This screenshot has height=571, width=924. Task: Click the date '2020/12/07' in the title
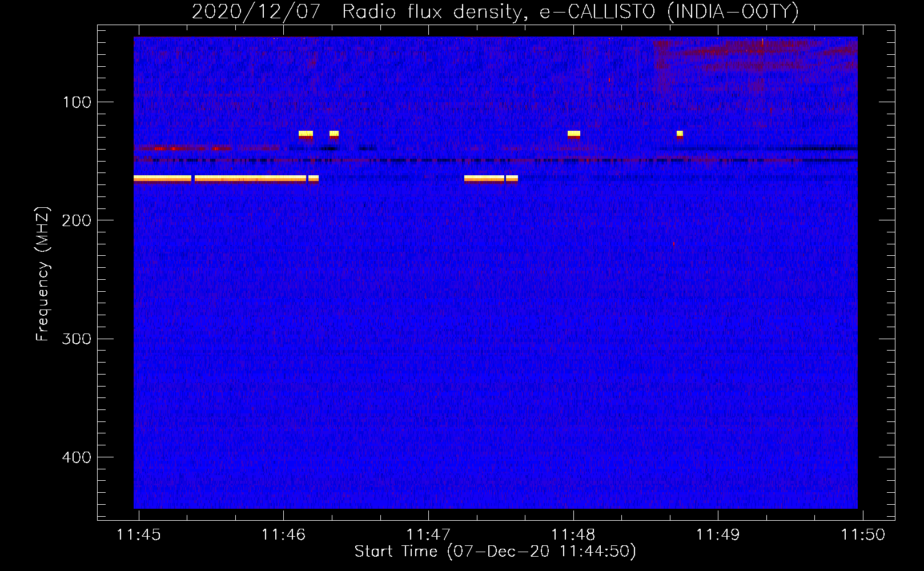(256, 12)
